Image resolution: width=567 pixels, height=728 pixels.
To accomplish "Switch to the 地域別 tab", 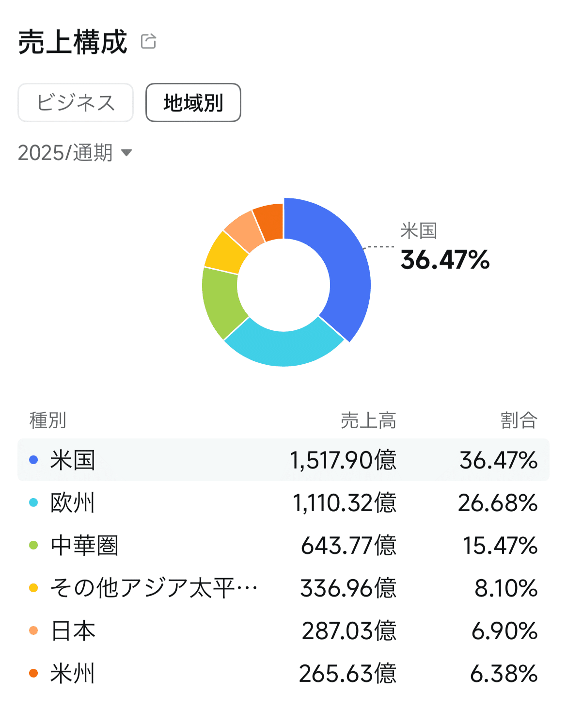I will (x=193, y=103).
